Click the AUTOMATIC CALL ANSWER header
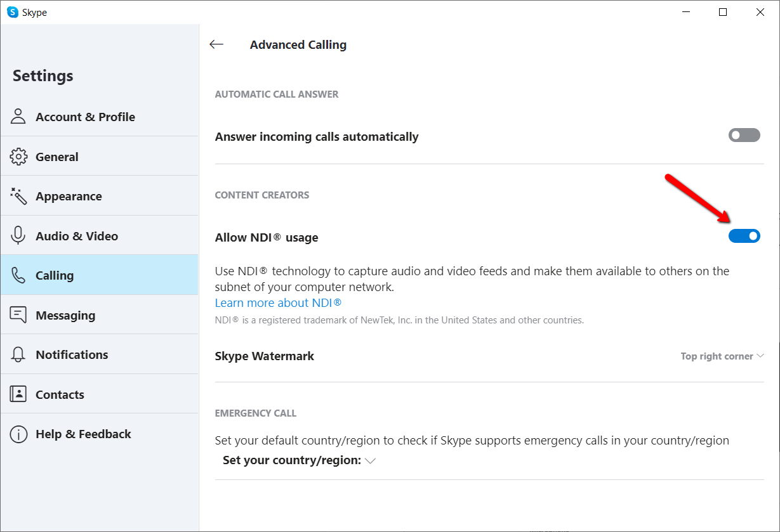This screenshot has width=780, height=532. point(277,94)
